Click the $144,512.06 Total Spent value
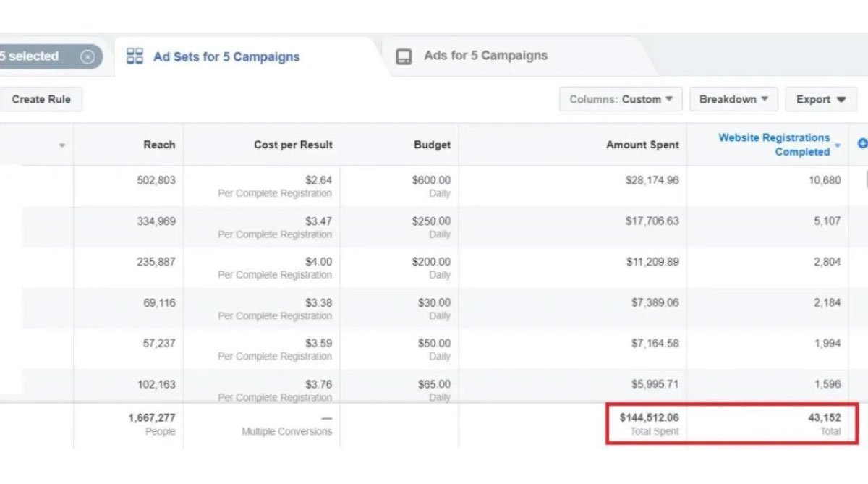Screen dimensions: 868x484 tap(649, 418)
